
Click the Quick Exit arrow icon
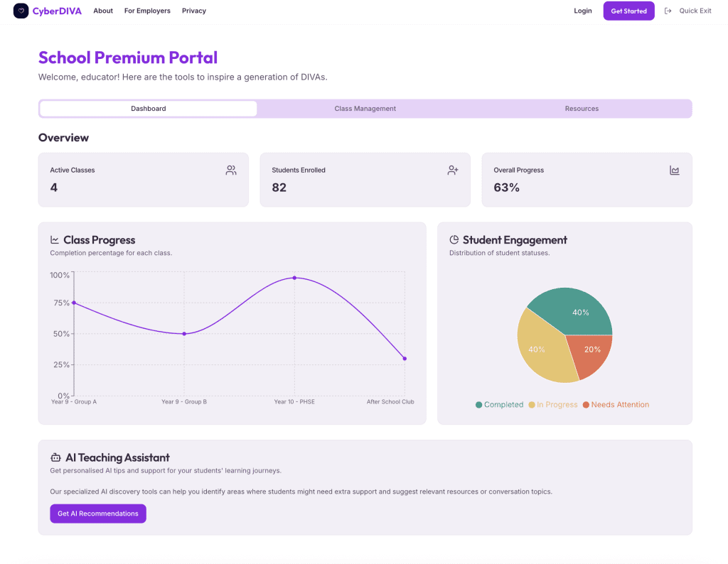click(668, 11)
